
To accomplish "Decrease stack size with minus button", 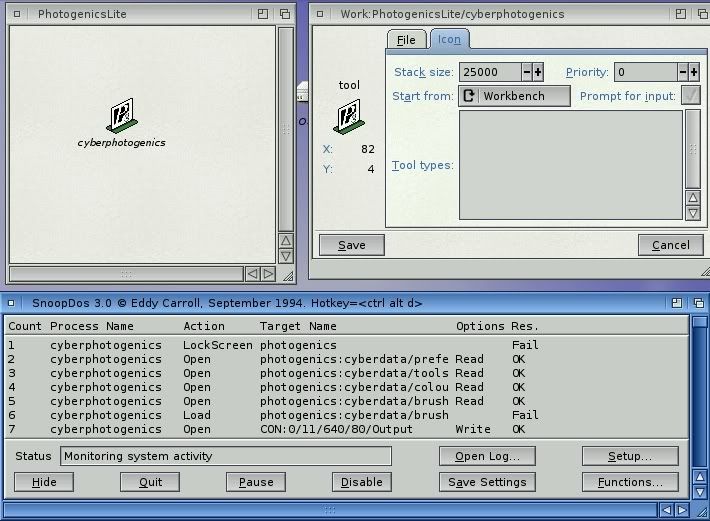I will (526, 72).
